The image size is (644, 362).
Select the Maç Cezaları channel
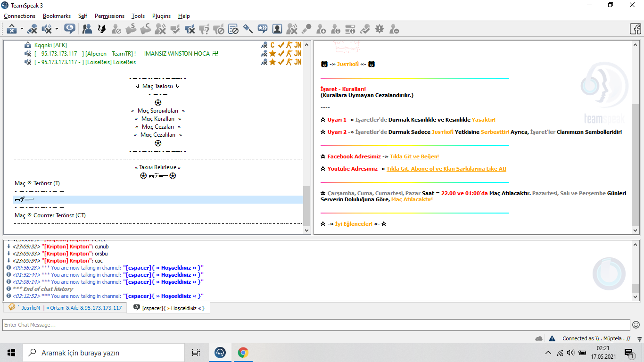(x=158, y=127)
